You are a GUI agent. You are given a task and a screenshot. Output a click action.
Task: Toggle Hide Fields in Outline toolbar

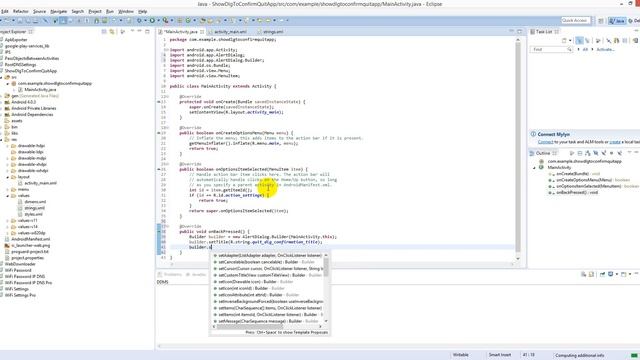tap(596, 153)
